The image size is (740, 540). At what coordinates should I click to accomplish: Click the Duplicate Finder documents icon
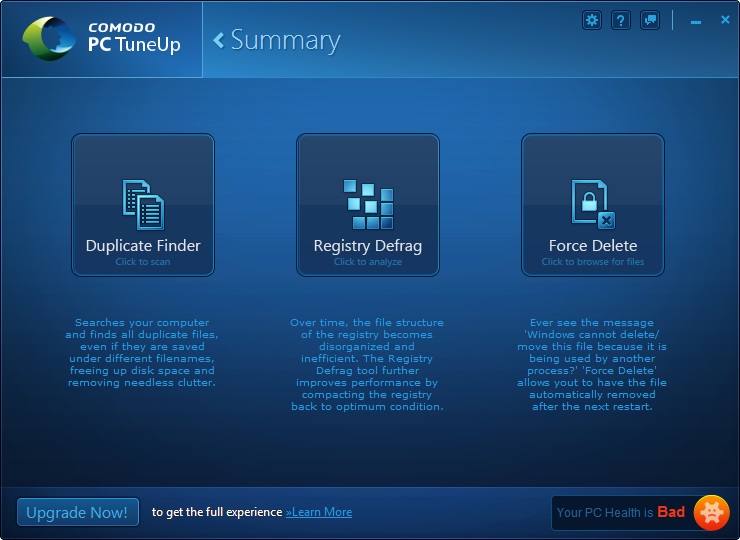[143, 204]
